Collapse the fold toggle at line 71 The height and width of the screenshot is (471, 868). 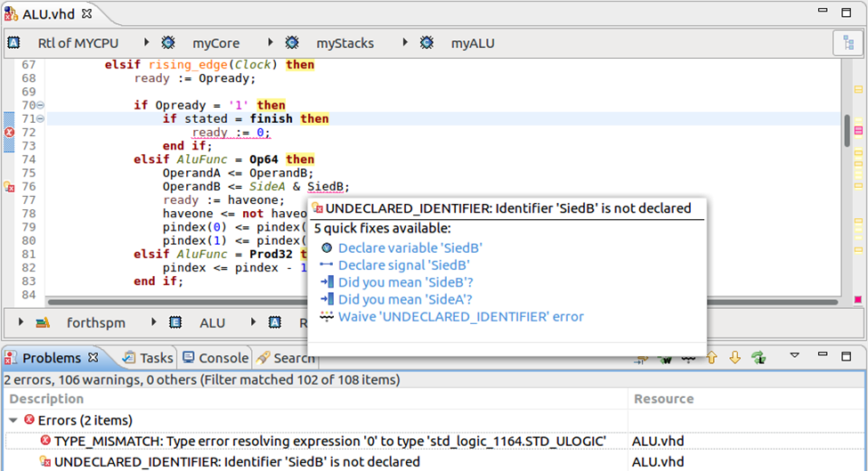[40, 119]
